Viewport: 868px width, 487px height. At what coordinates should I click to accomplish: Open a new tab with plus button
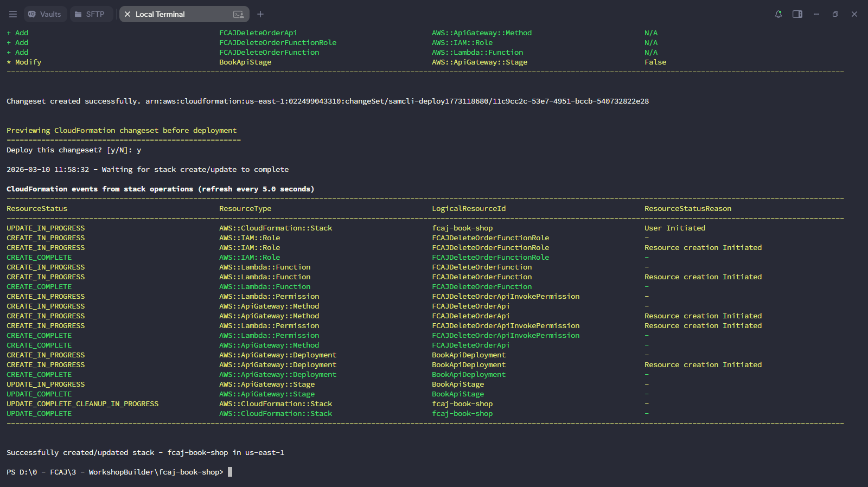(x=260, y=14)
